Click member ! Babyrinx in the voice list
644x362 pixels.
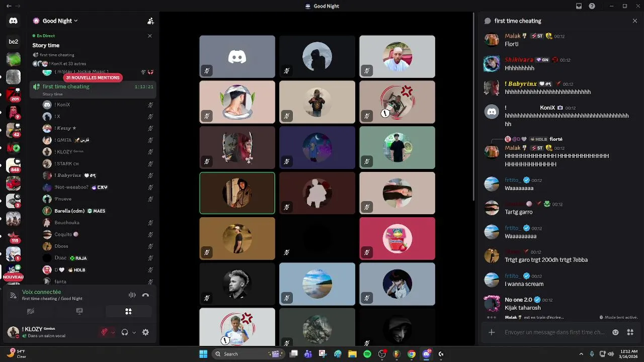pos(99,175)
